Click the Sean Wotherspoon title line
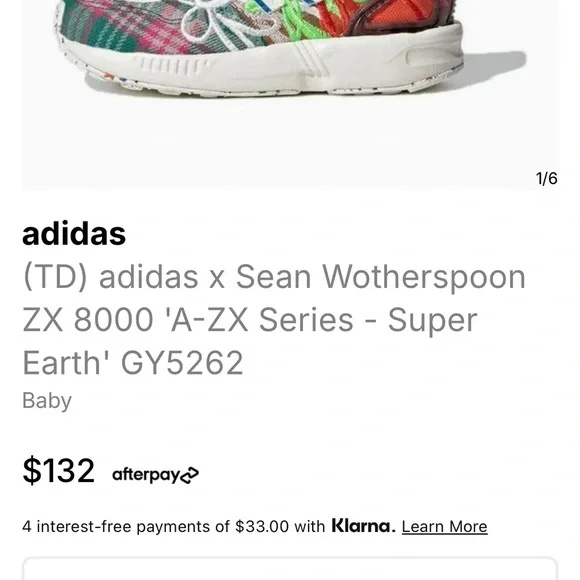The width and height of the screenshot is (580, 580). (x=274, y=277)
